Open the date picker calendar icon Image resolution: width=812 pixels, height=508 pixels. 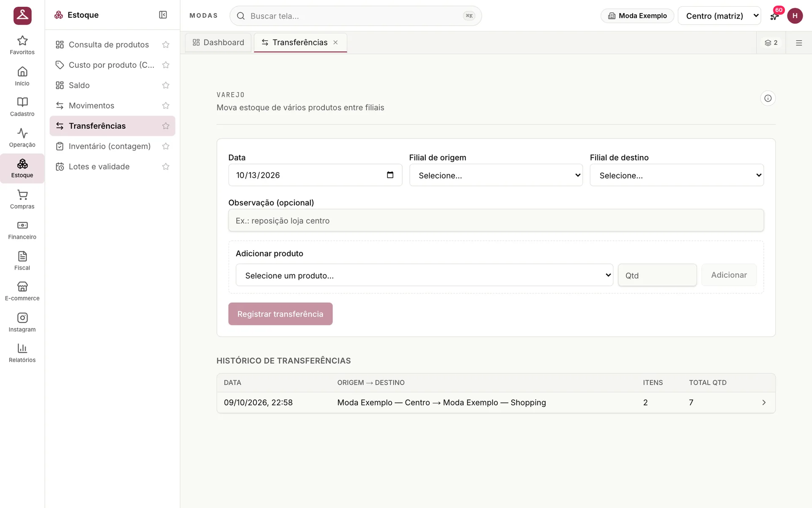point(390,175)
